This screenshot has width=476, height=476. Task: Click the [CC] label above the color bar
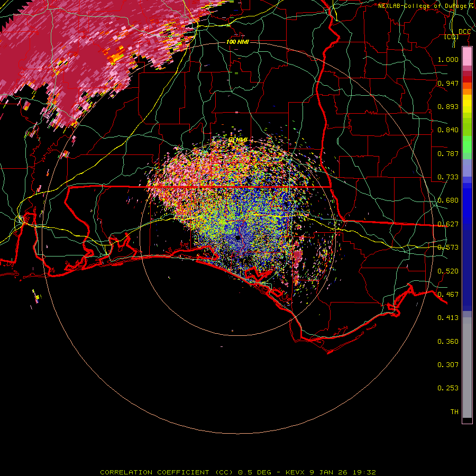tap(452, 36)
